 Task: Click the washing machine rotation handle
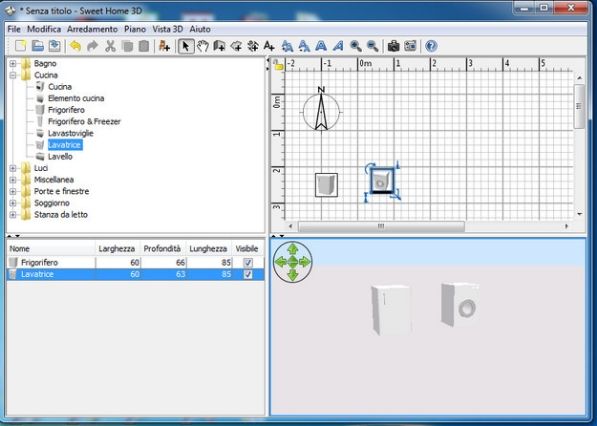click(x=369, y=168)
